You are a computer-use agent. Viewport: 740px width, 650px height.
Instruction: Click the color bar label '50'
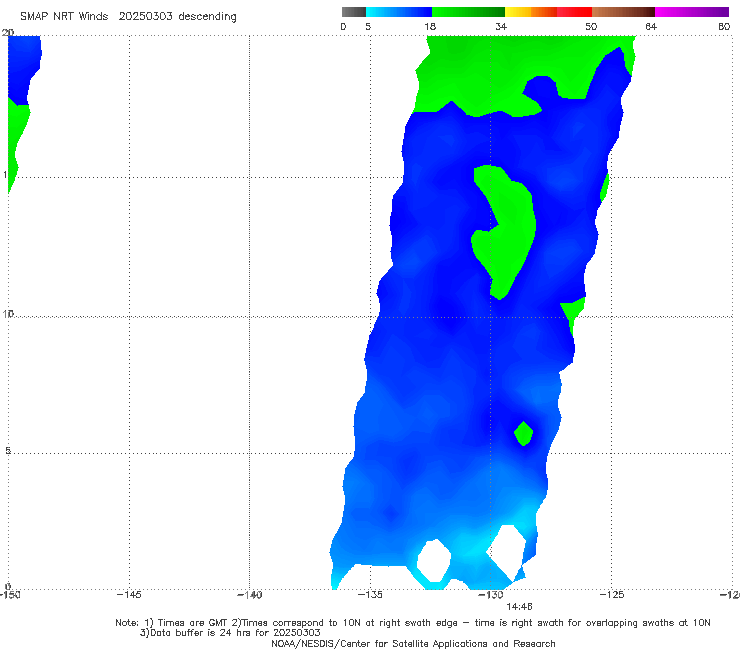(x=591, y=26)
